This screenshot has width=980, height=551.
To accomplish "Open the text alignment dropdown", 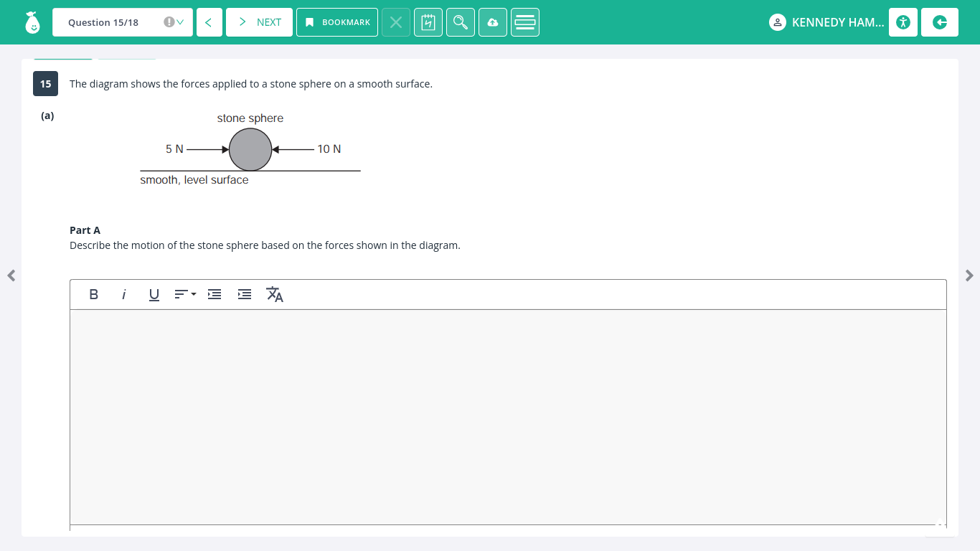I will coord(185,294).
